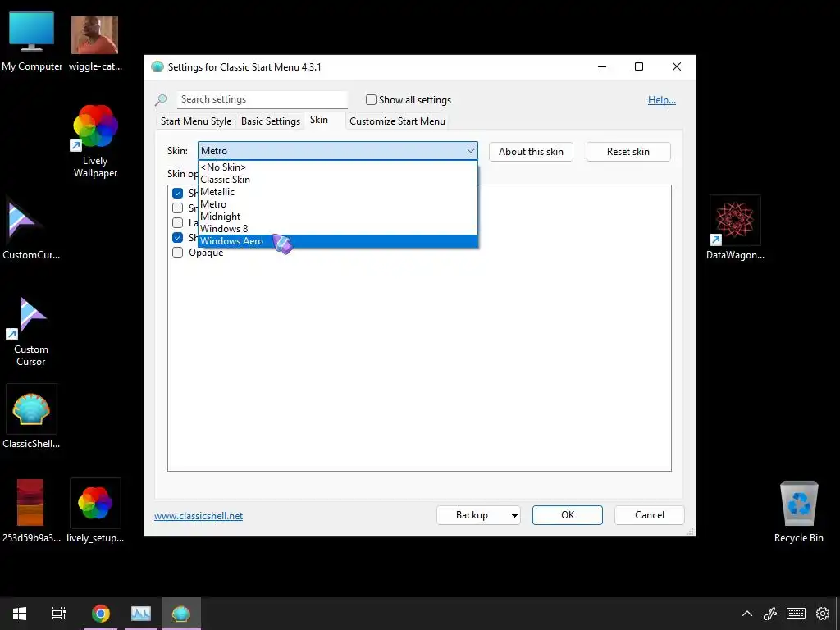Click the shell icon in dialog title bar
Image resolution: width=840 pixels, height=630 pixels.
pyautogui.click(x=157, y=67)
